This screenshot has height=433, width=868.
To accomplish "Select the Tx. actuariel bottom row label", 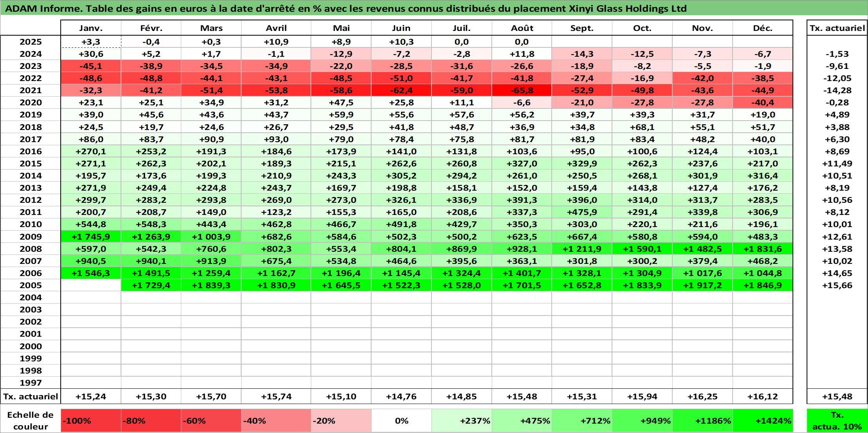I will 31,397.
